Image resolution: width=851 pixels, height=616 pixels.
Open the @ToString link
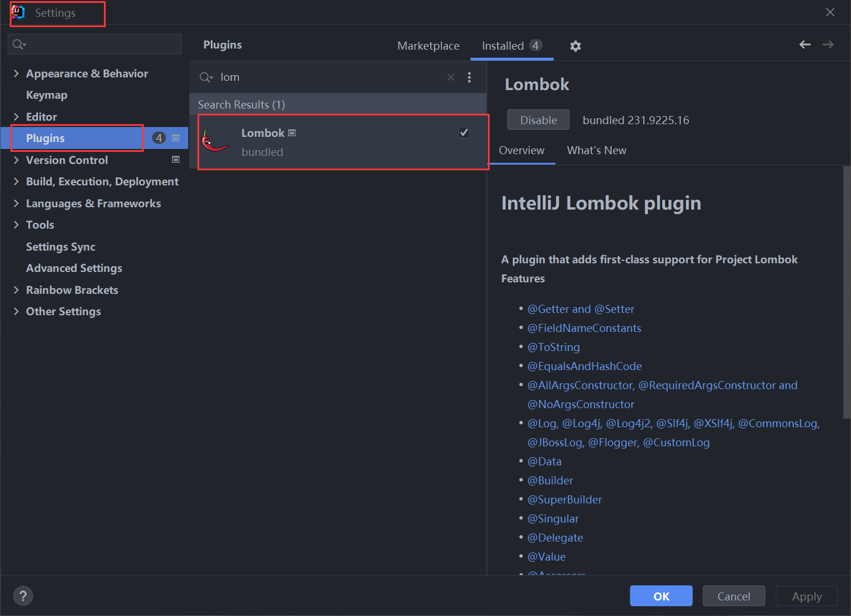[554, 347]
